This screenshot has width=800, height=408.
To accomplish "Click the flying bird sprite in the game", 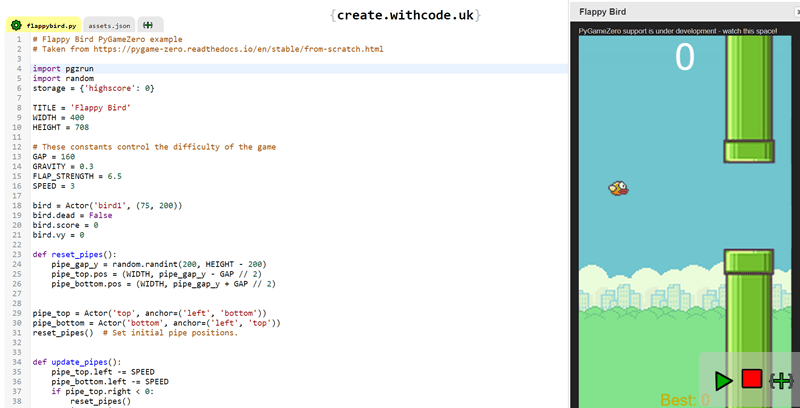I will click(618, 189).
